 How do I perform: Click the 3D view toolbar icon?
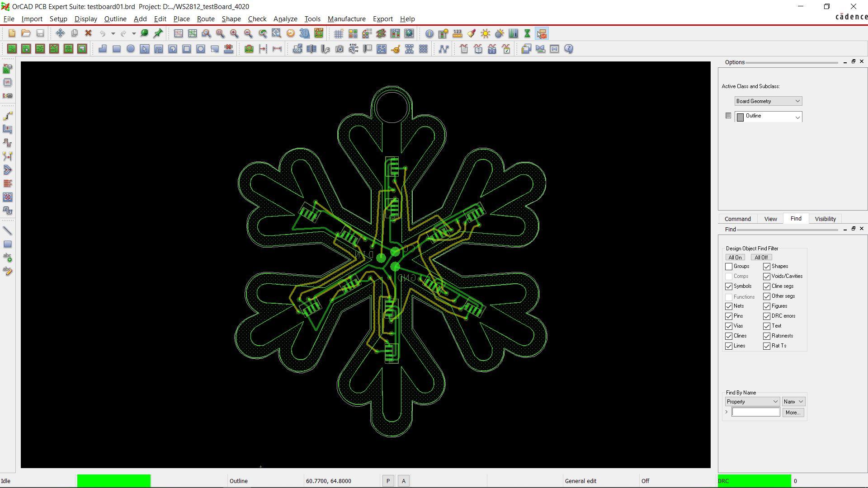pos(305,33)
